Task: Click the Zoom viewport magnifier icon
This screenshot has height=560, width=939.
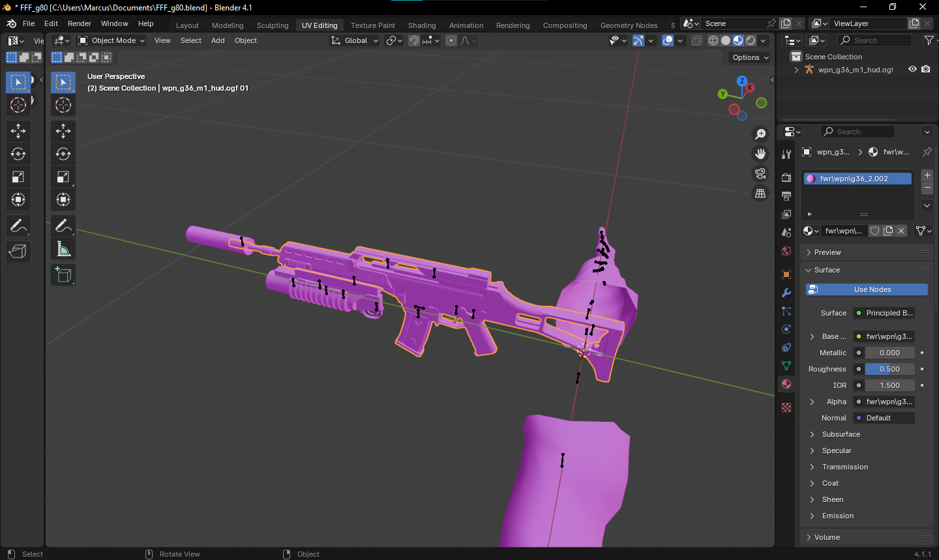Action: point(760,134)
